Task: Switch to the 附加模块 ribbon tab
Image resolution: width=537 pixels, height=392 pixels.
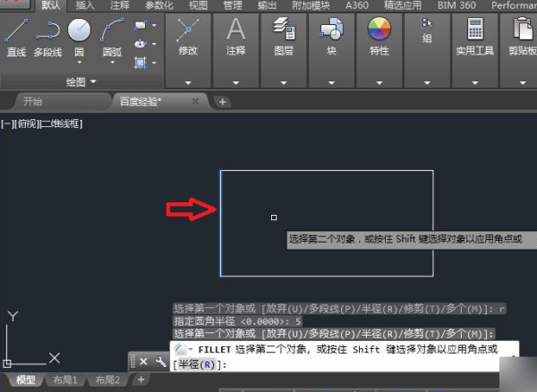Action: coord(311,5)
